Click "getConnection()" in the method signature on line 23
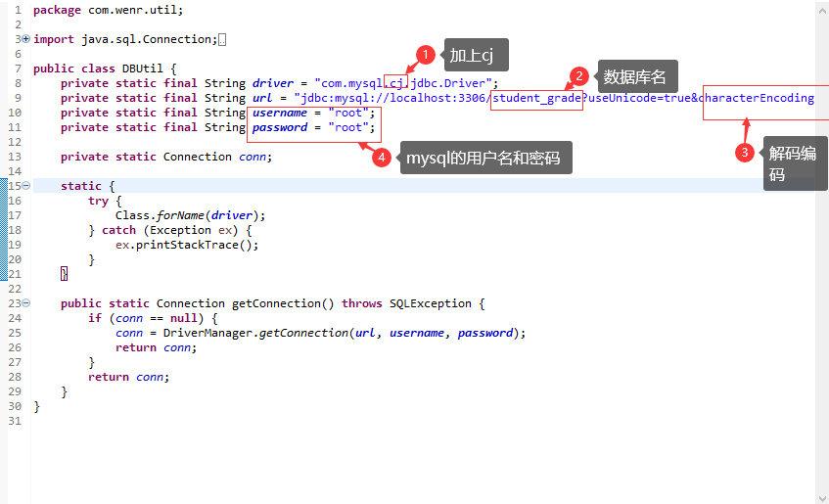 click(283, 303)
